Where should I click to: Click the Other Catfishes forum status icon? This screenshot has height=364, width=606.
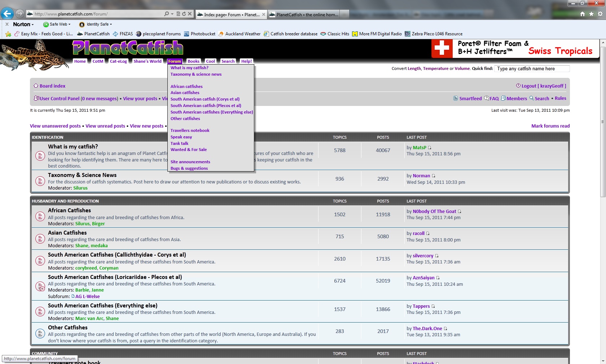(40, 333)
